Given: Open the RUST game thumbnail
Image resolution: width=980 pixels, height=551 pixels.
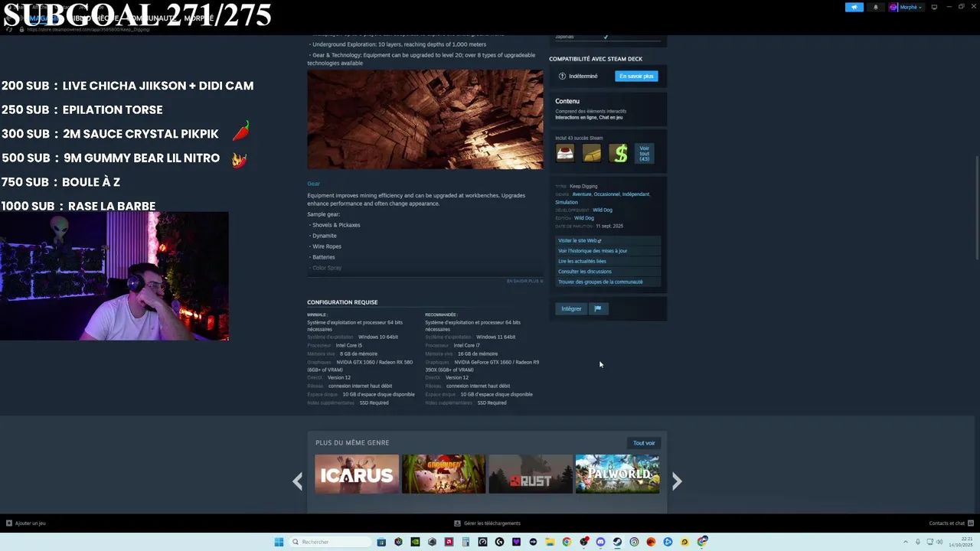Looking at the screenshot, I should (531, 474).
